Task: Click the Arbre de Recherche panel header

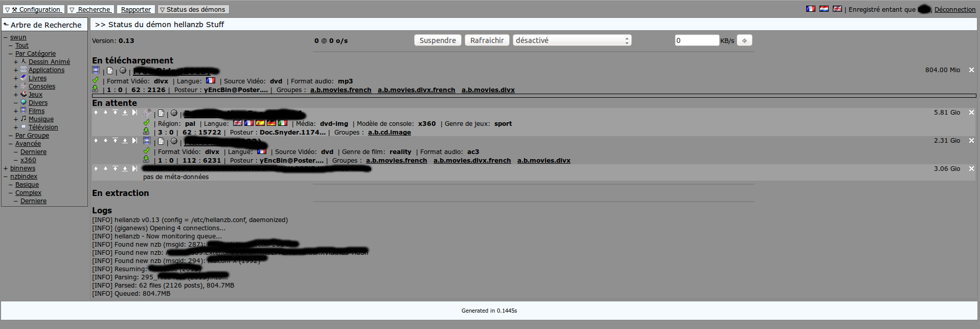Action: click(x=44, y=25)
